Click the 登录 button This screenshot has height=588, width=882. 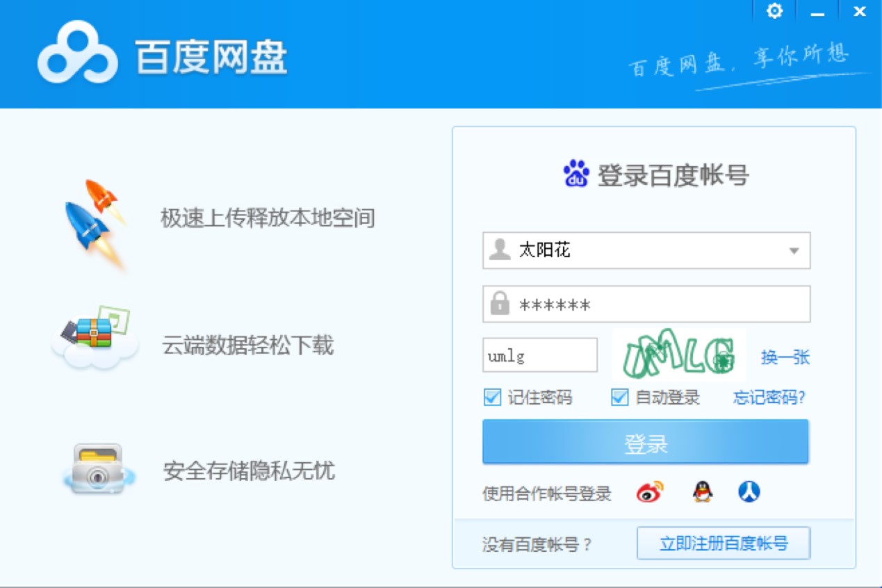[646, 441]
